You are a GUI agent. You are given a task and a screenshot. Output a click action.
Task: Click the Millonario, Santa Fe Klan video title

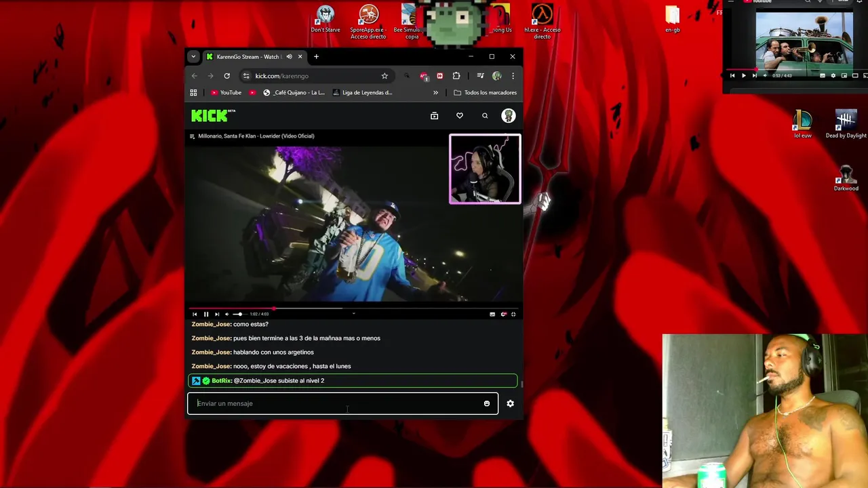click(256, 136)
